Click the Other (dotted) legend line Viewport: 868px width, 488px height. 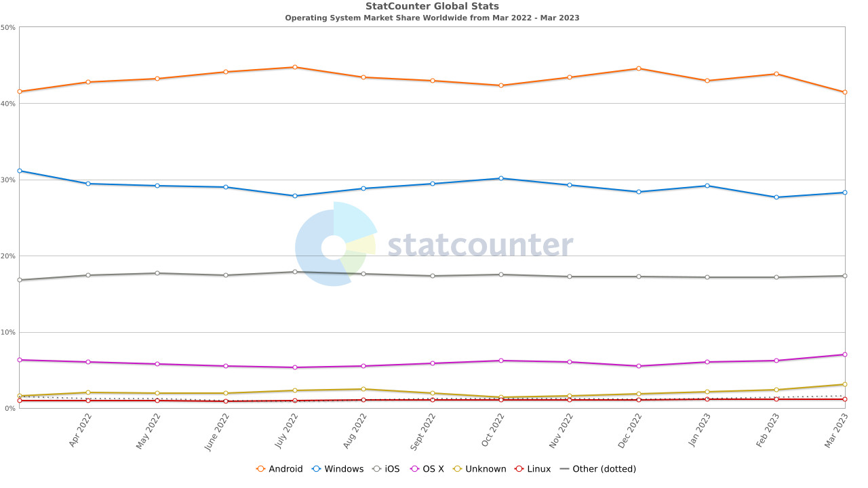coord(564,469)
